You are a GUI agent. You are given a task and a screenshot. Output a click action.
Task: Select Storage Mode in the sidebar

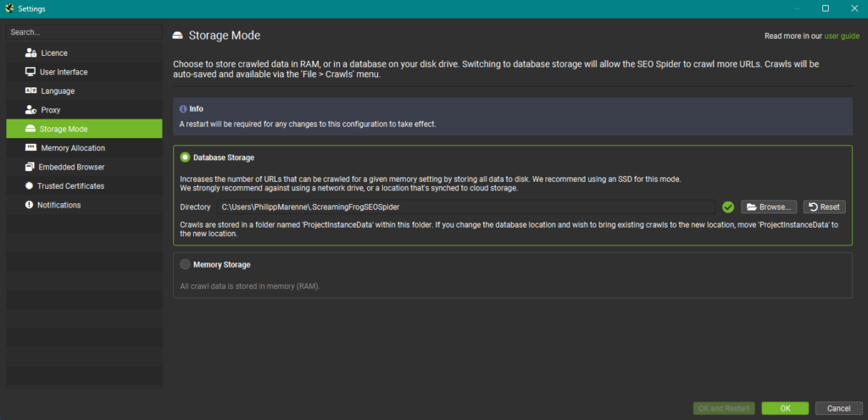(x=84, y=129)
